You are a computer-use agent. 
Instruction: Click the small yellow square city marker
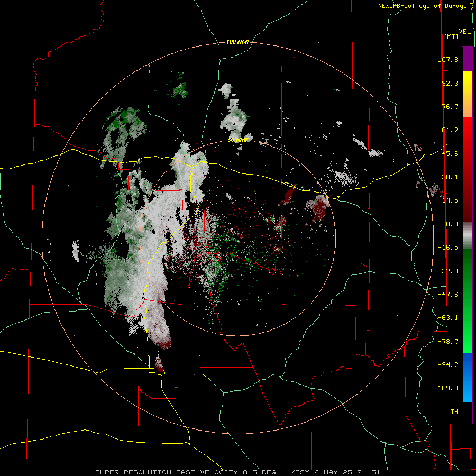151,370
